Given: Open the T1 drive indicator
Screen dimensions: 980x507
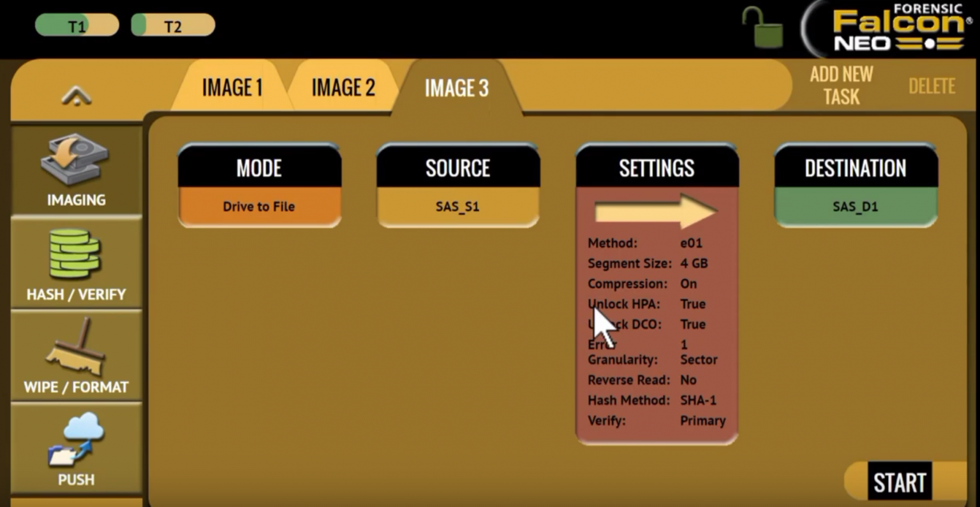Looking at the screenshot, I should coord(76,24).
